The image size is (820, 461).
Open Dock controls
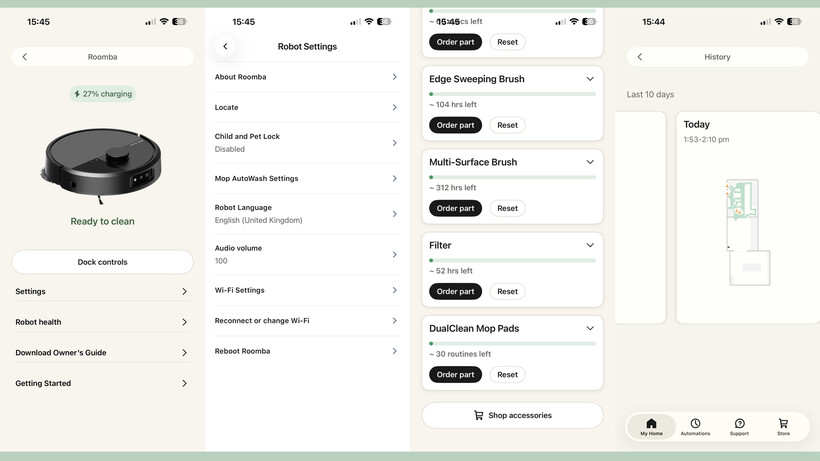tap(102, 262)
